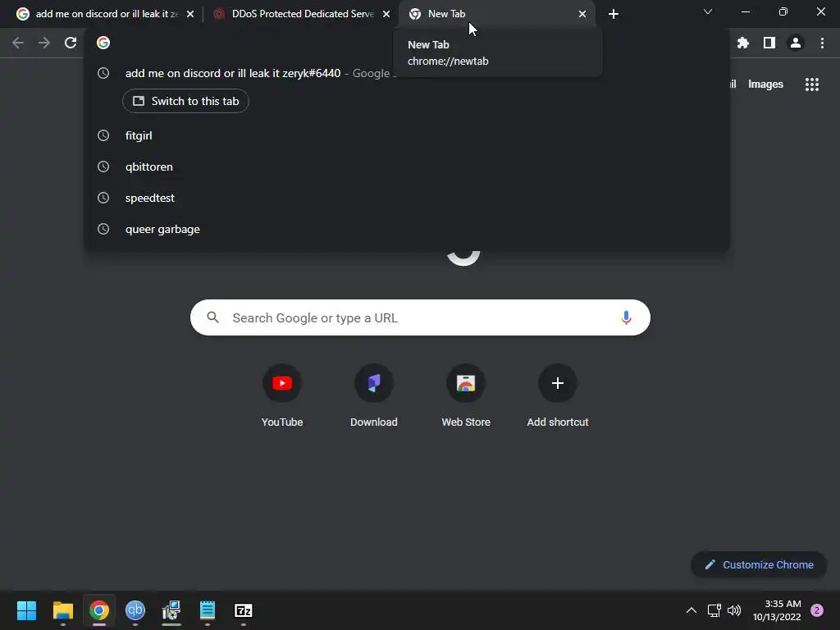Viewport: 840px width, 630px height.
Task: Open the Download shortcut tile
Action: point(374,395)
